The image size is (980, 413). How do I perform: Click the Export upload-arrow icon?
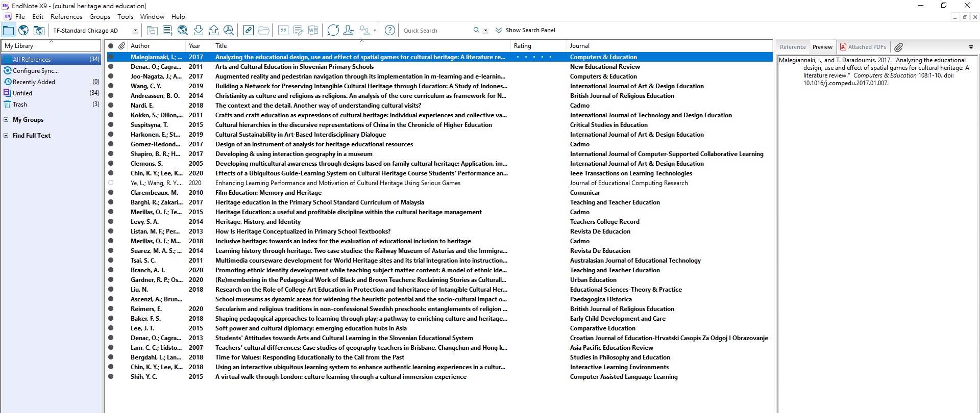tap(214, 30)
